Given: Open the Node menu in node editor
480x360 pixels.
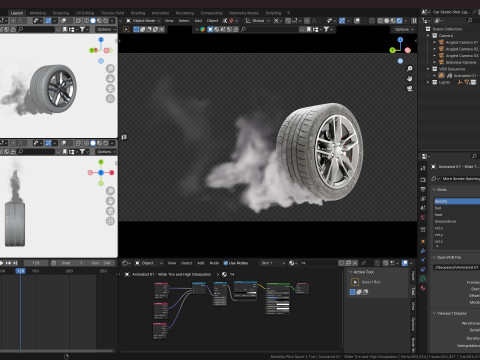Looking at the screenshot, I should point(214,263).
